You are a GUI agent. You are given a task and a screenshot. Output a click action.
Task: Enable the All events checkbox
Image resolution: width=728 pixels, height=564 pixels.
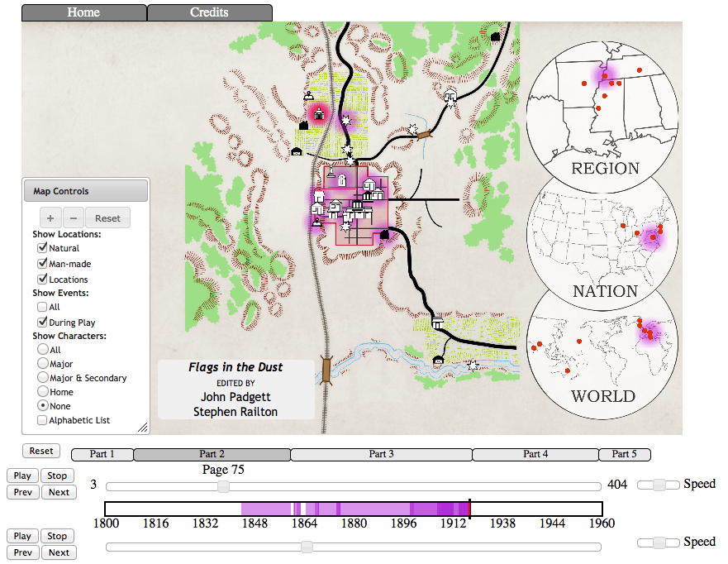[42, 307]
